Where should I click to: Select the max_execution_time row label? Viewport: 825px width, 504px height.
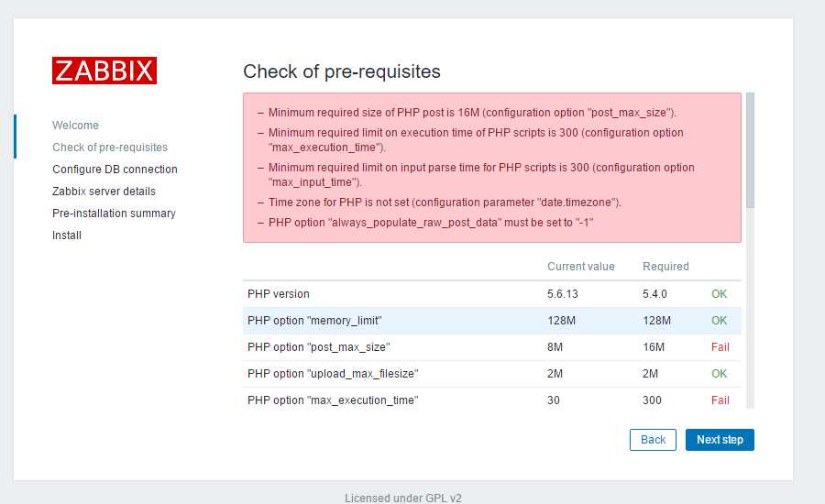[x=333, y=400]
